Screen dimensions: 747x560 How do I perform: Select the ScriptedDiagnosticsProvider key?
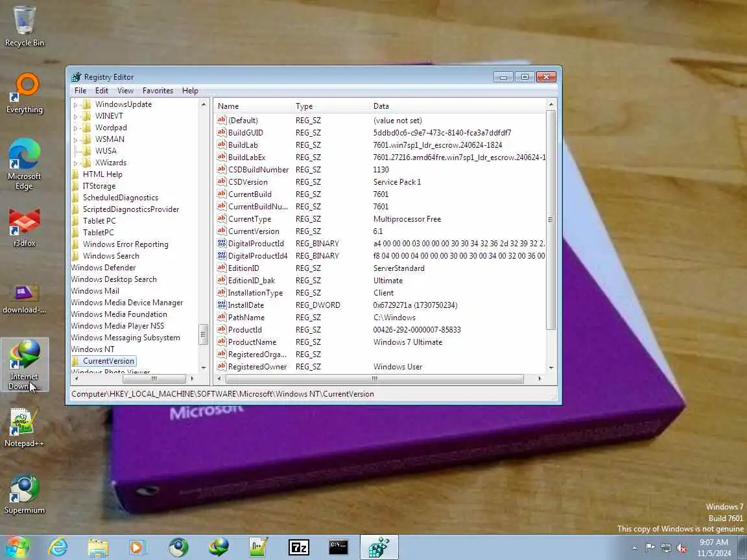point(131,209)
